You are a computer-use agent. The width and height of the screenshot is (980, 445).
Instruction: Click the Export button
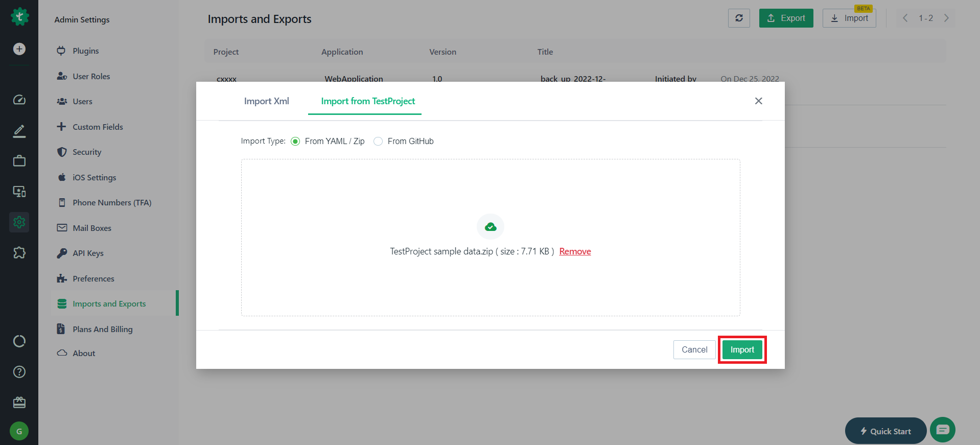coord(786,18)
